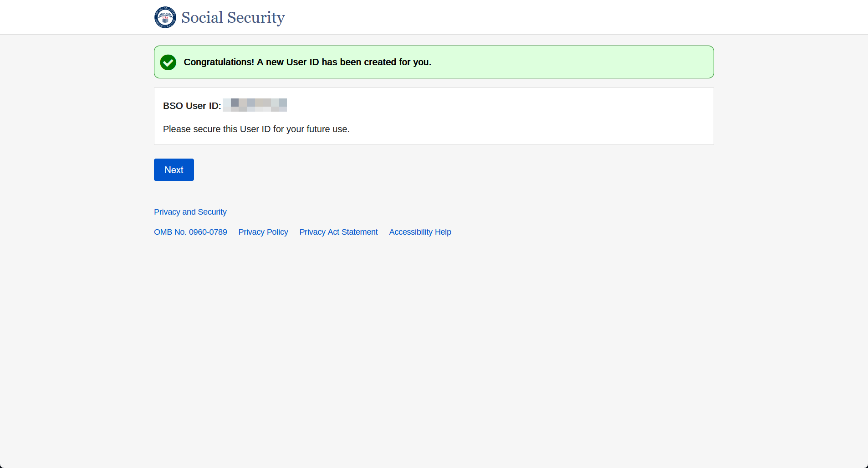Image resolution: width=868 pixels, height=468 pixels.
Task: View the Privacy Act Statement
Action: [338, 232]
